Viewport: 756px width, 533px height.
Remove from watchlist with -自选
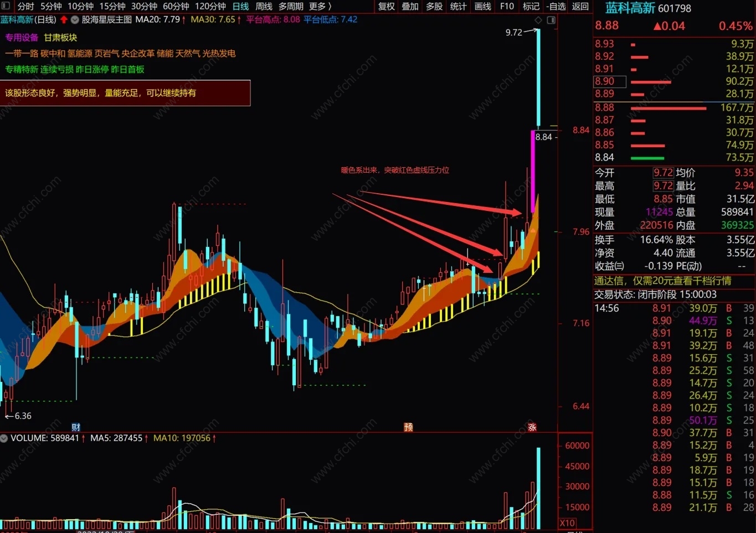pos(556,6)
